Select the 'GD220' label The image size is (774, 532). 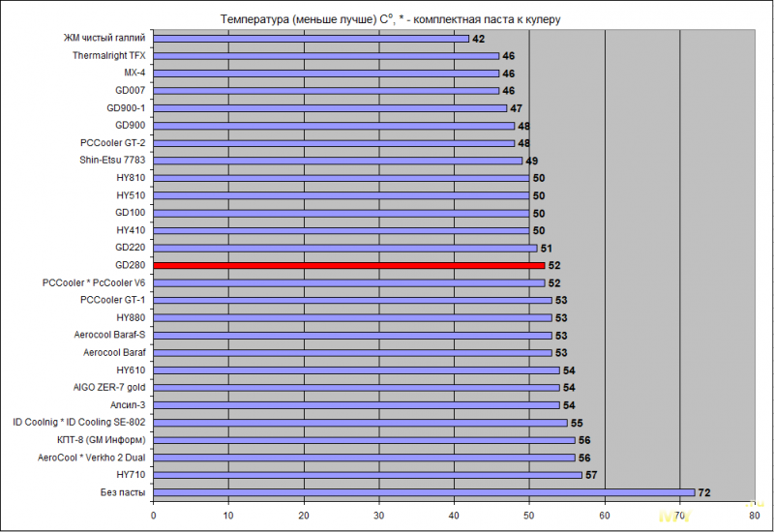[x=131, y=248]
